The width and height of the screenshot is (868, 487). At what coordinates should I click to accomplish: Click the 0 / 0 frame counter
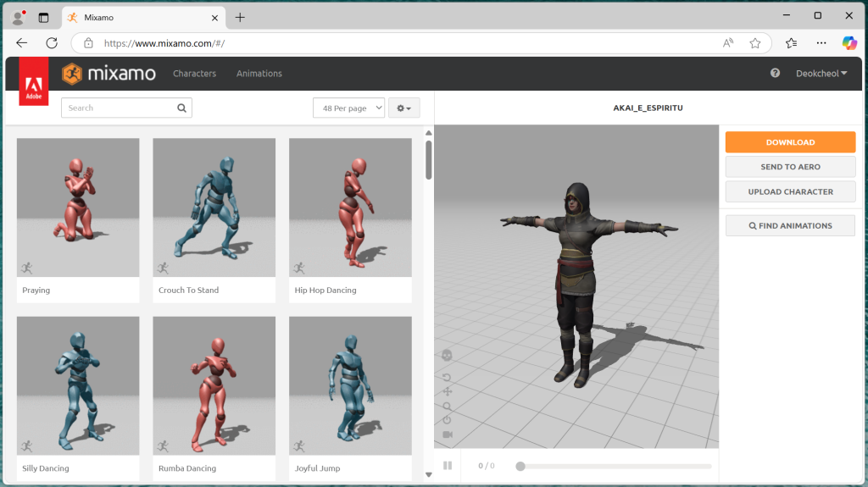pyautogui.click(x=487, y=466)
